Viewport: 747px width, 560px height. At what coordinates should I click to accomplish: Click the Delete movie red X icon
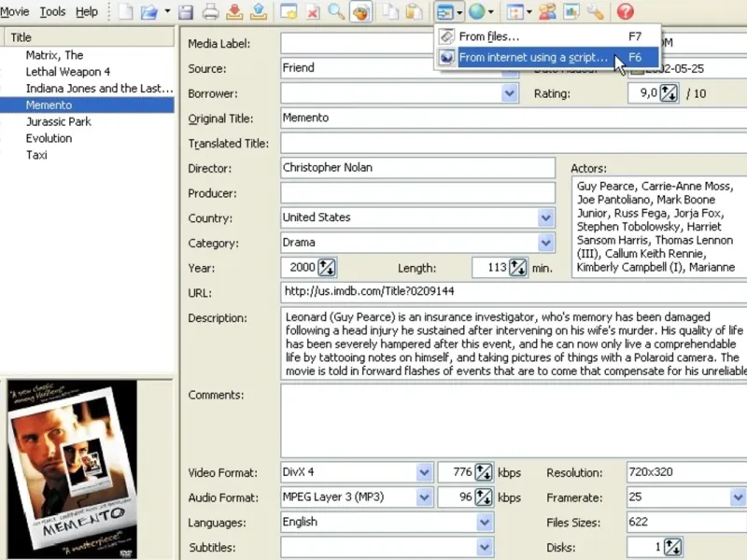pos(313,12)
